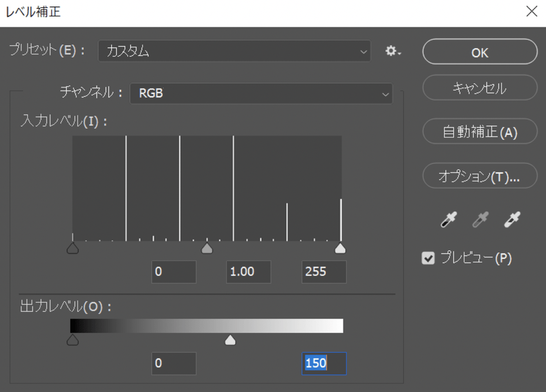Click the input midtone gray slider

207,248
